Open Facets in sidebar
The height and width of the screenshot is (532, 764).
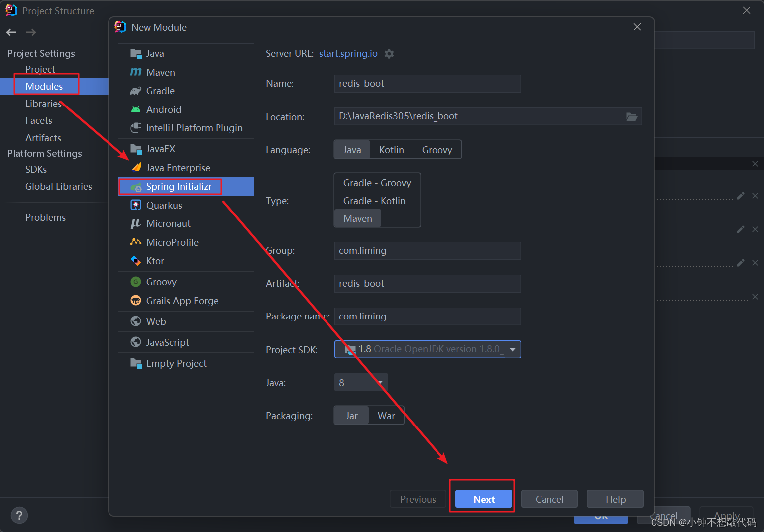[x=39, y=120]
